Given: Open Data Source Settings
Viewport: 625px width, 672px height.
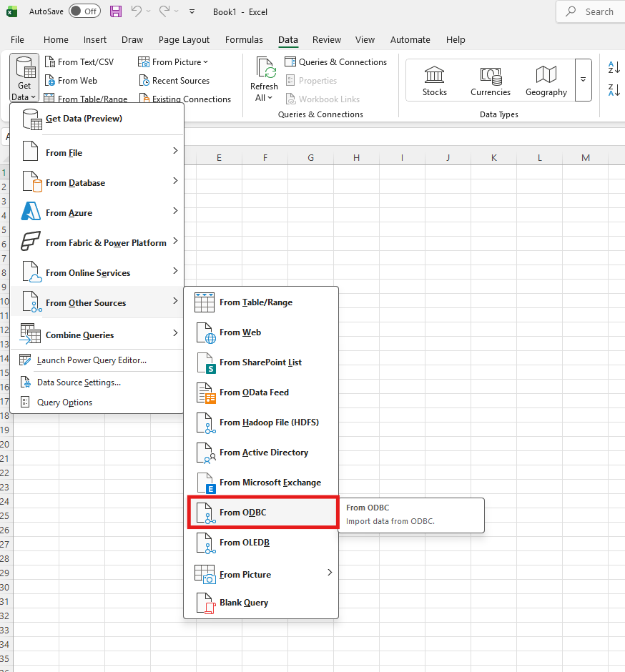Looking at the screenshot, I should [79, 382].
